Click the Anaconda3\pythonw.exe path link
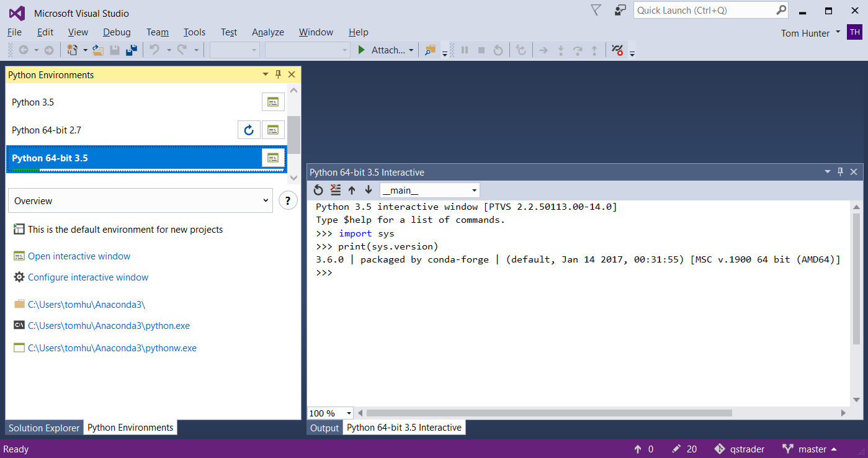 pyautogui.click(x=112, y=348)
